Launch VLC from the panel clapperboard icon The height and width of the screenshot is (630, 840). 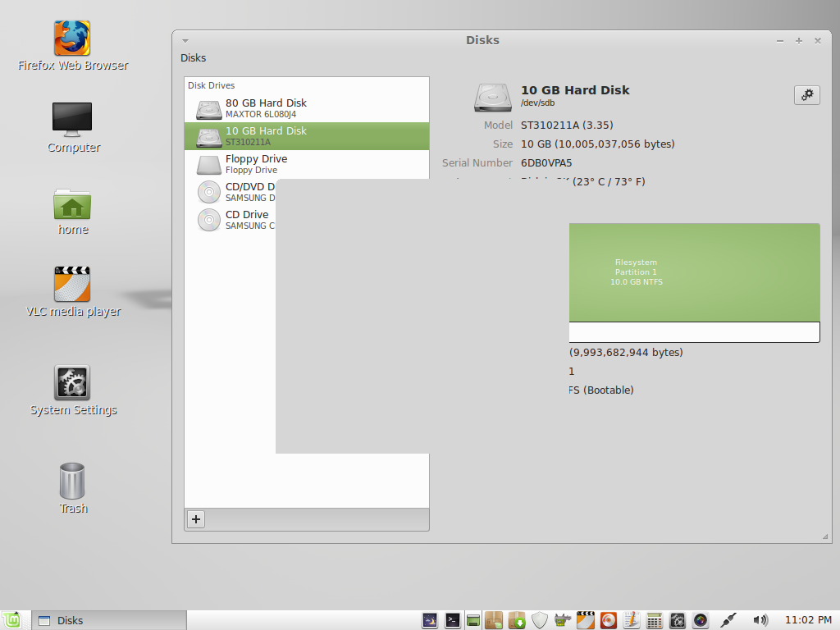coord(586,620)
